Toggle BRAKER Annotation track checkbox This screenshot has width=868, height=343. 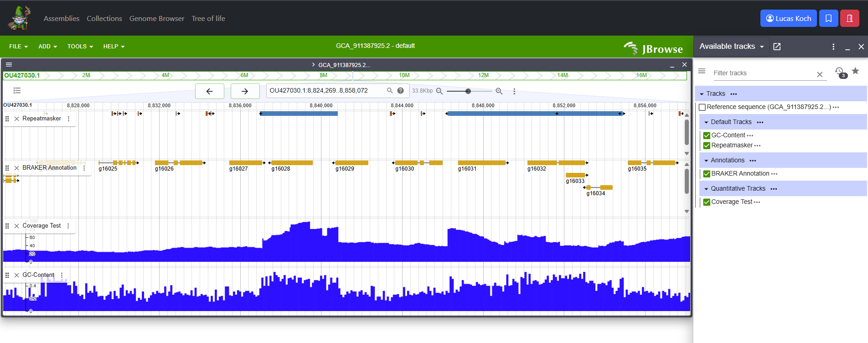click(707, 174)
